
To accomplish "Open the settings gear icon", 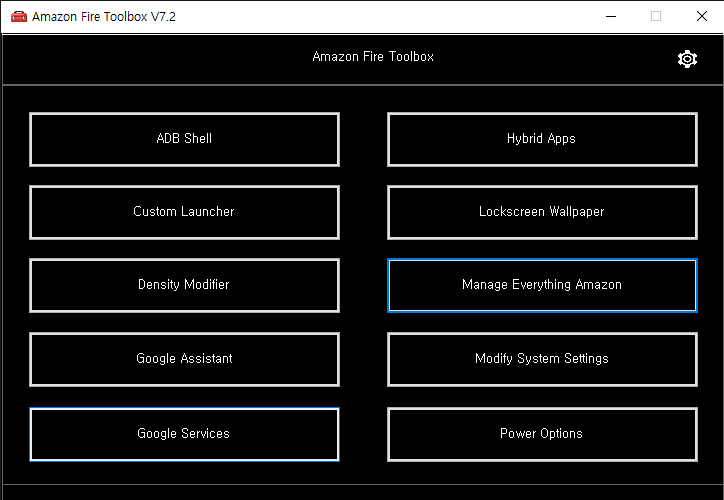I will 687,59.
